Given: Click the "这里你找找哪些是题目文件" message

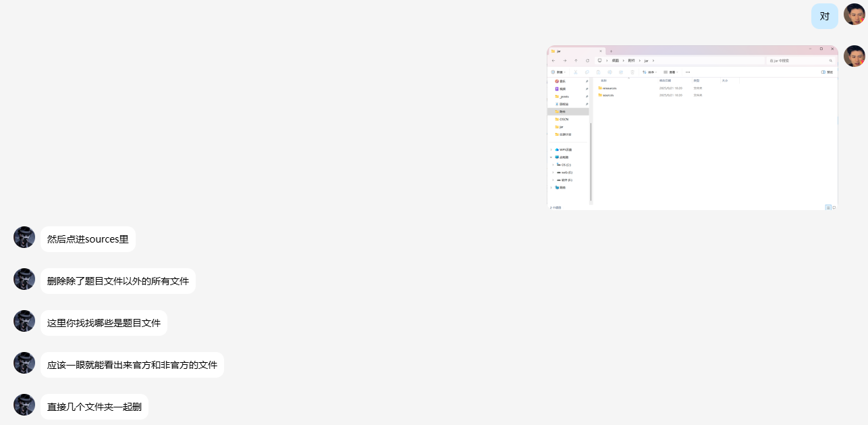Looking at the screenshot, I should (x=103, y=323).
